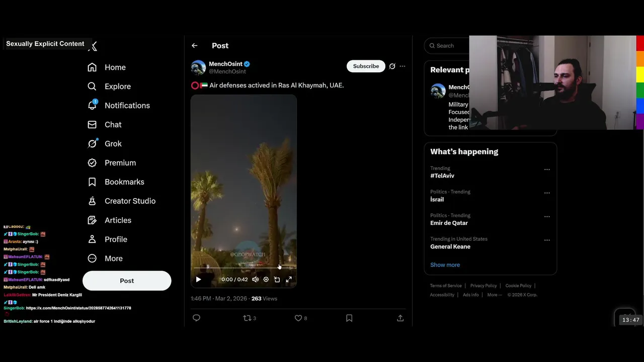Click the X logo icon

coord(93,46)
